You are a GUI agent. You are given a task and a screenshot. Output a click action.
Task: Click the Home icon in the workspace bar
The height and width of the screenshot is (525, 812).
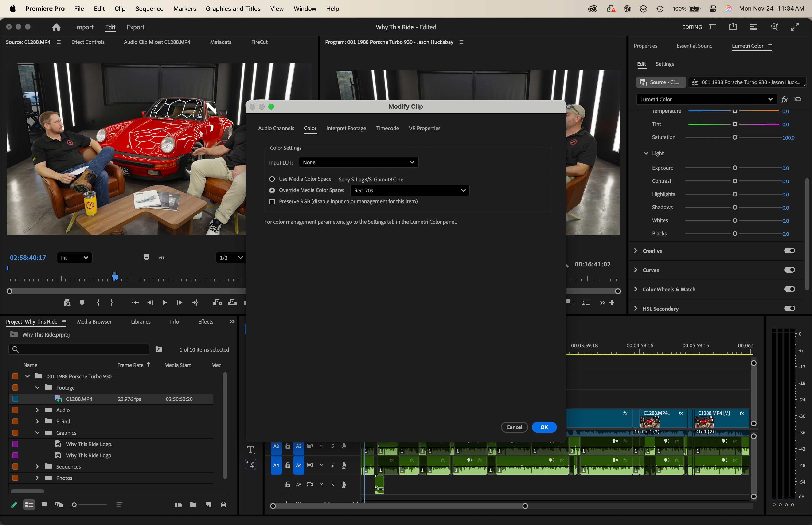click(x=56, y=27)
